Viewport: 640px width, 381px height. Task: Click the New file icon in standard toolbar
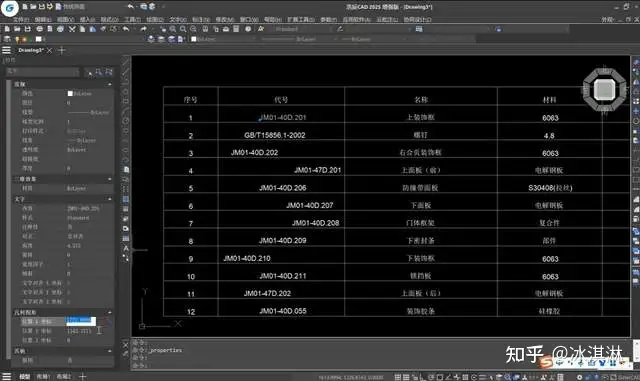click(x=7, y=29)
